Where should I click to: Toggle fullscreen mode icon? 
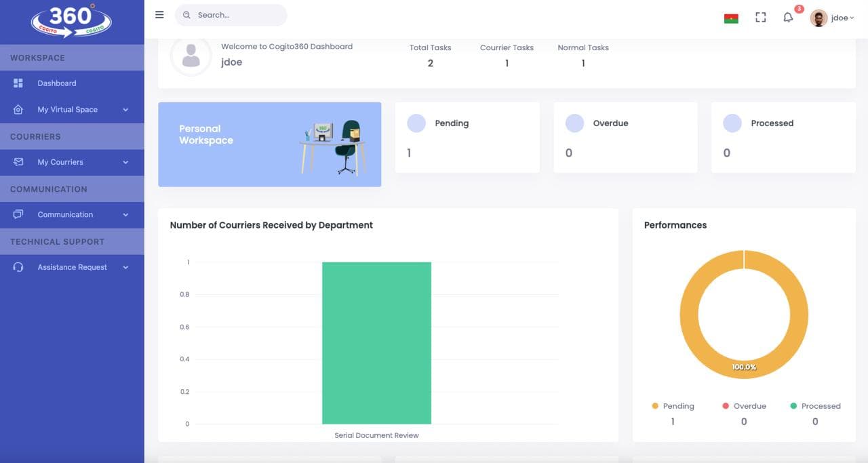point(760,18)
